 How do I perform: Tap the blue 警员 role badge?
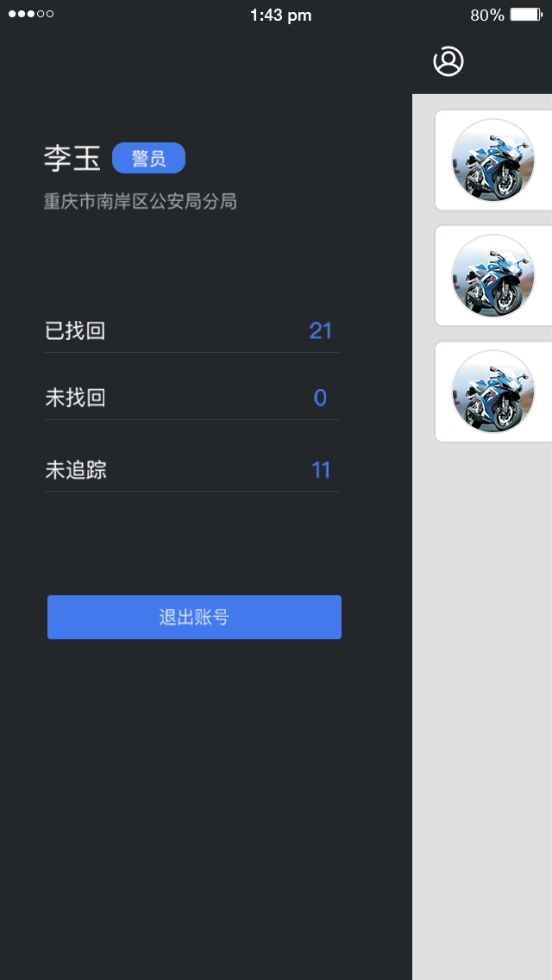pyautogui.click(x=149, y=158)
